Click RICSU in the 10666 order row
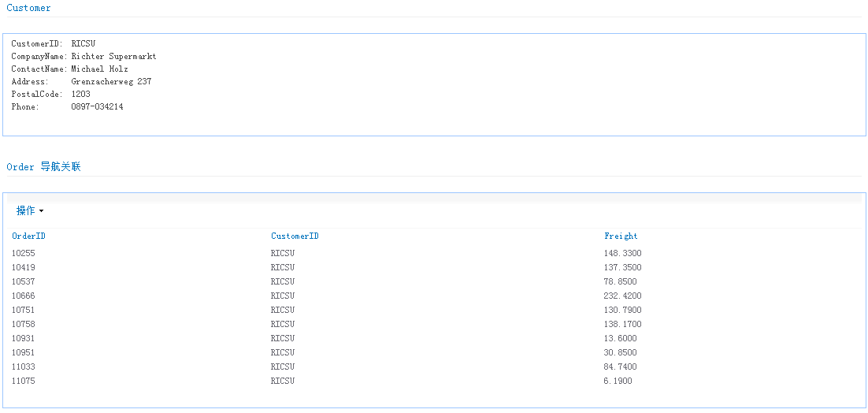Screen dimensions: 868x413 pyautogui.click(x=283, y=296)
